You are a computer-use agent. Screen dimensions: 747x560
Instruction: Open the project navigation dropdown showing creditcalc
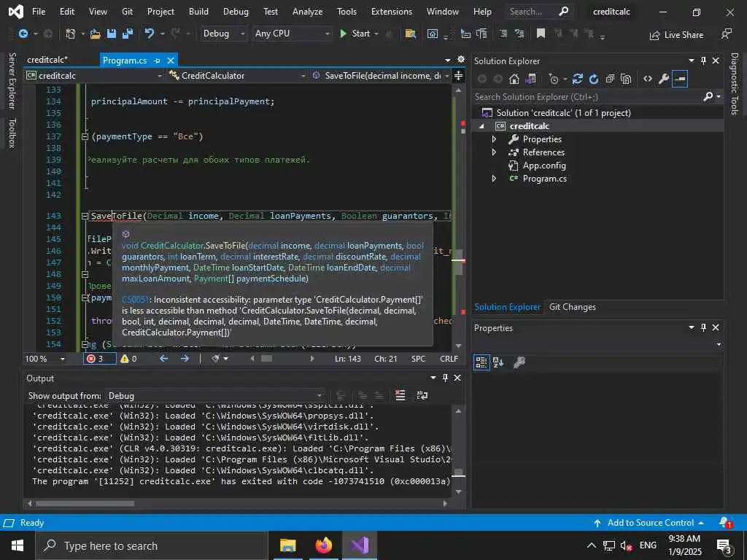point(94,76)
